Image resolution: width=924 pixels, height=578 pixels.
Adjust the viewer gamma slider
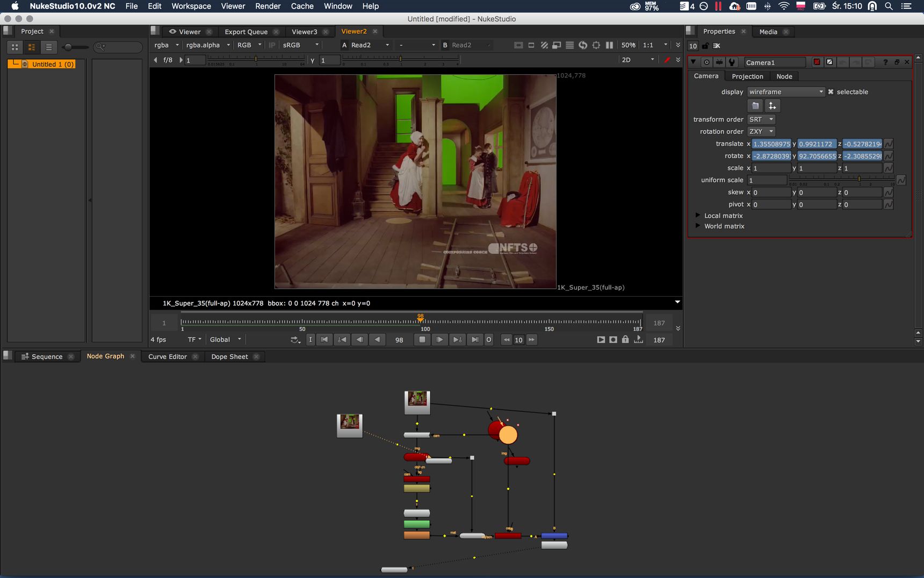(401, 60)
